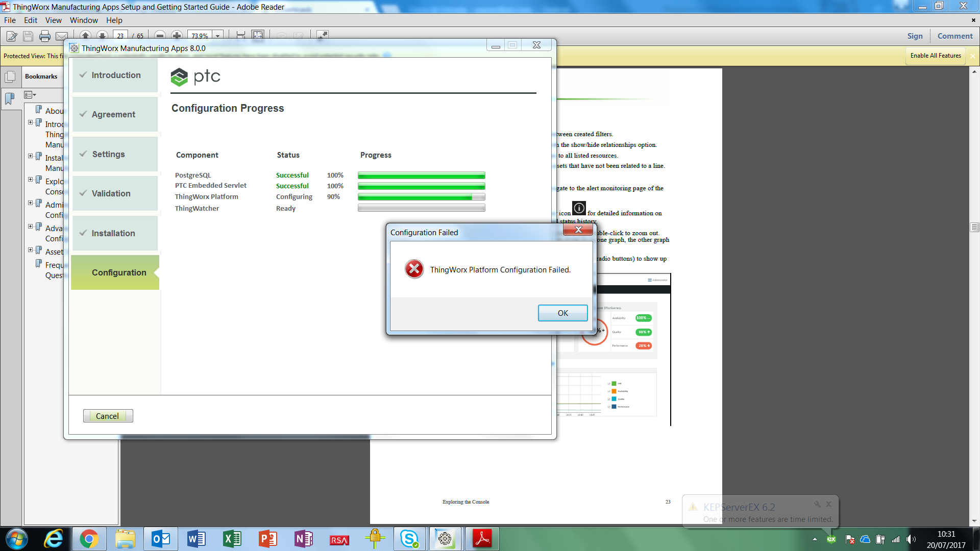Switch to Adobe Reader on the taskbar
Viewport: 980px width, 551px height.
click(482, 539)
